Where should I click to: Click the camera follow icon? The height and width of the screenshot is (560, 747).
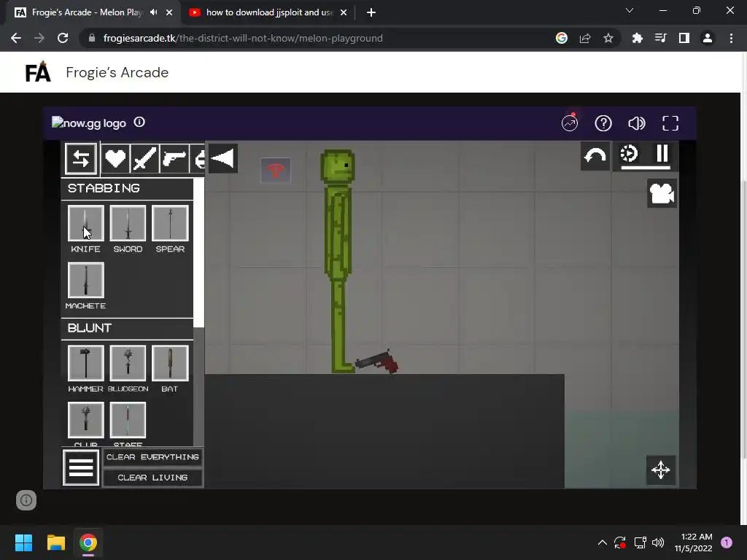[x=662, y=193]
